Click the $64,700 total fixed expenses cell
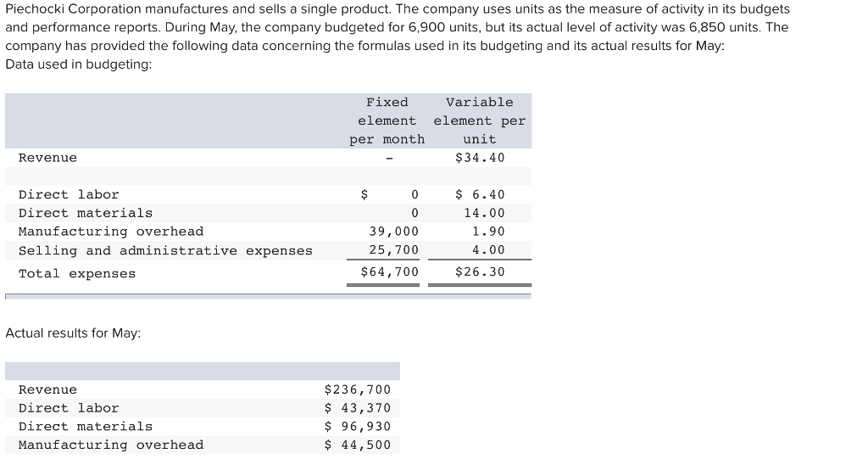 [x=390, y=272]
